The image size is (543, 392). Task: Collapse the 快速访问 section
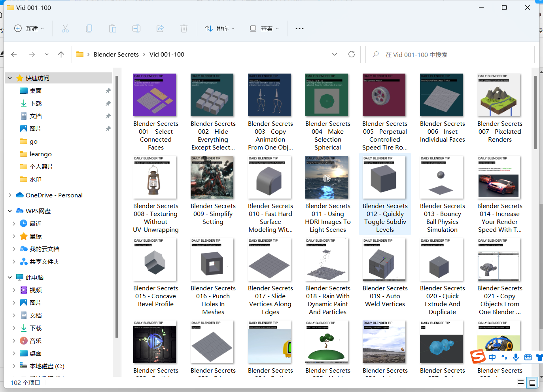tap(10, 78)
